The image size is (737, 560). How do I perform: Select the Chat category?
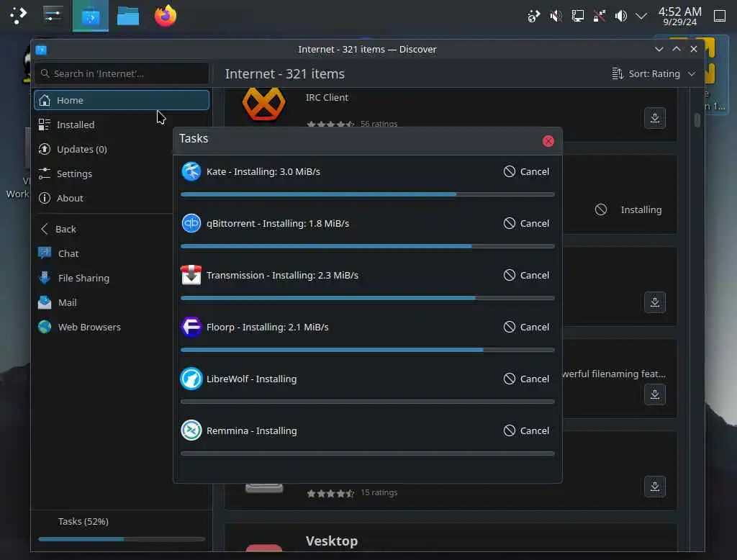tap(104, 253)
